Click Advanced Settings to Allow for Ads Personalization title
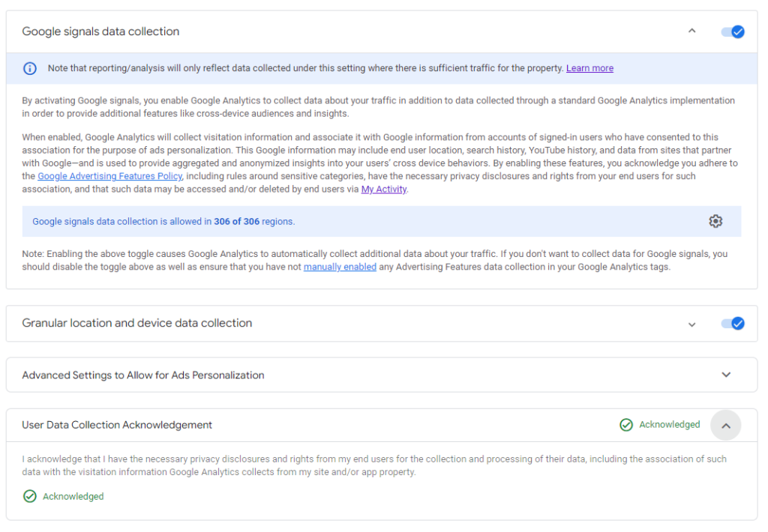This screenshot has width=768, height=532. point(143,375)
